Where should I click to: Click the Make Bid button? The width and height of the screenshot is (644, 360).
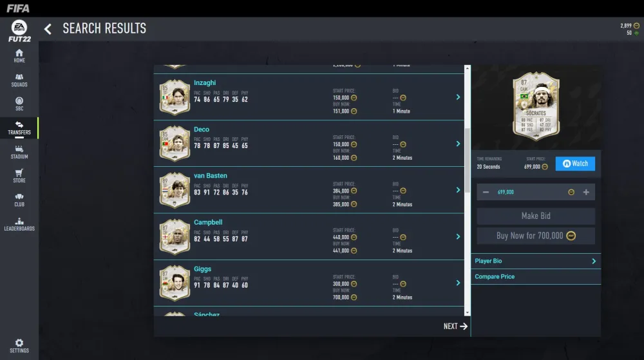pyautogui.click(x=536, y=216)
